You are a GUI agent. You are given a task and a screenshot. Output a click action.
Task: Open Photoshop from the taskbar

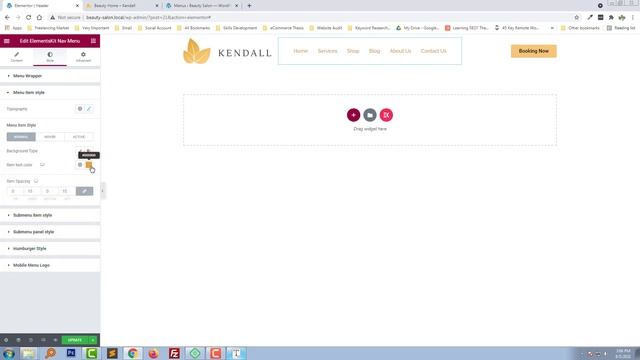[71, 353]
